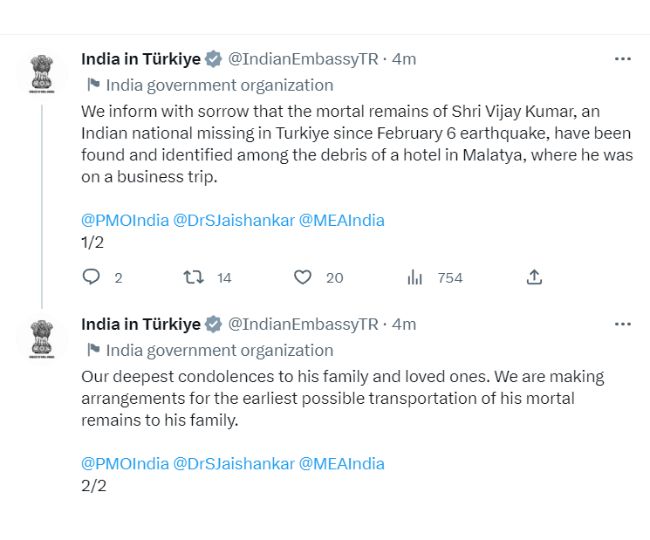650x540 pixels.
Task: View analytics of the first tweet
Action: [x=415, y=277]
